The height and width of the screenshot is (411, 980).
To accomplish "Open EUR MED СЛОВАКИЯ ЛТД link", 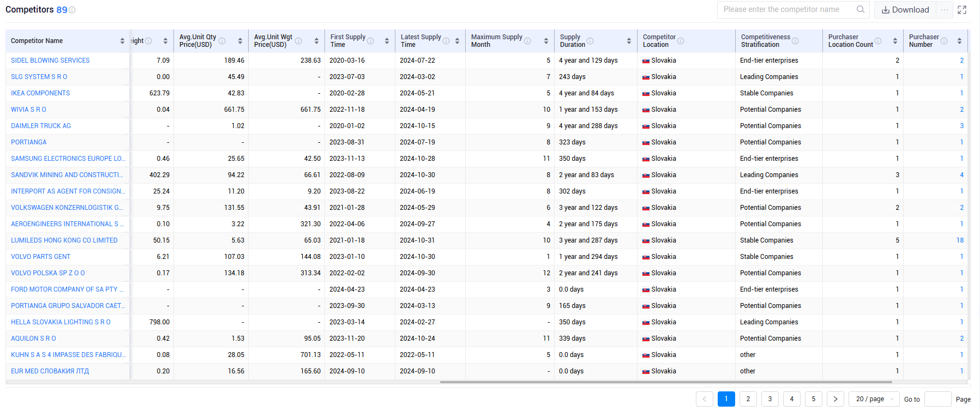I will pyautogui.click(x=50, y=371).
